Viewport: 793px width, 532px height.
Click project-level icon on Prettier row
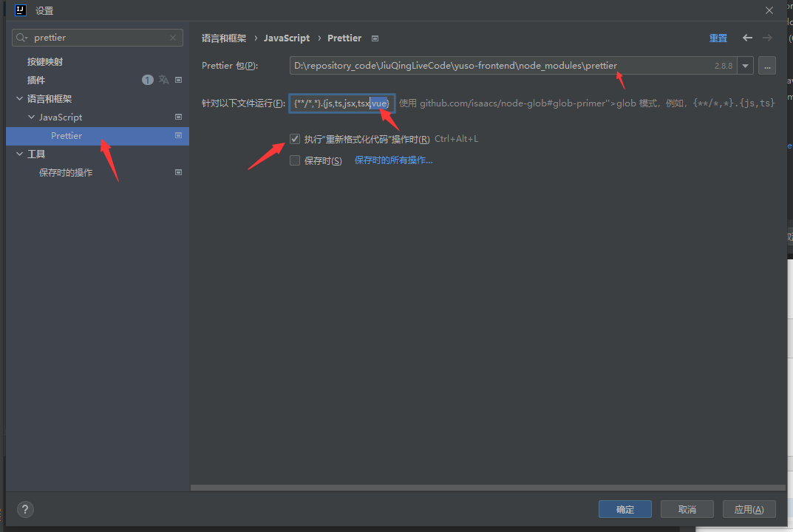click(179, 135)
